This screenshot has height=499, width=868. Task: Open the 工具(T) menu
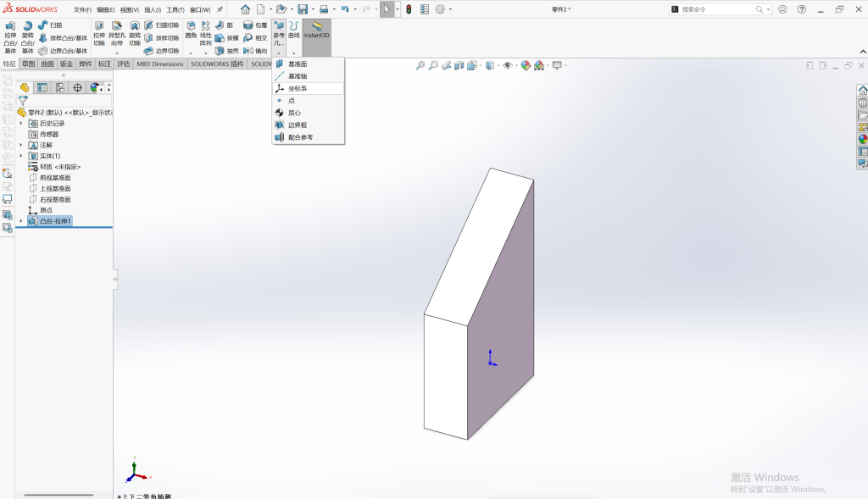click(175, 10)
